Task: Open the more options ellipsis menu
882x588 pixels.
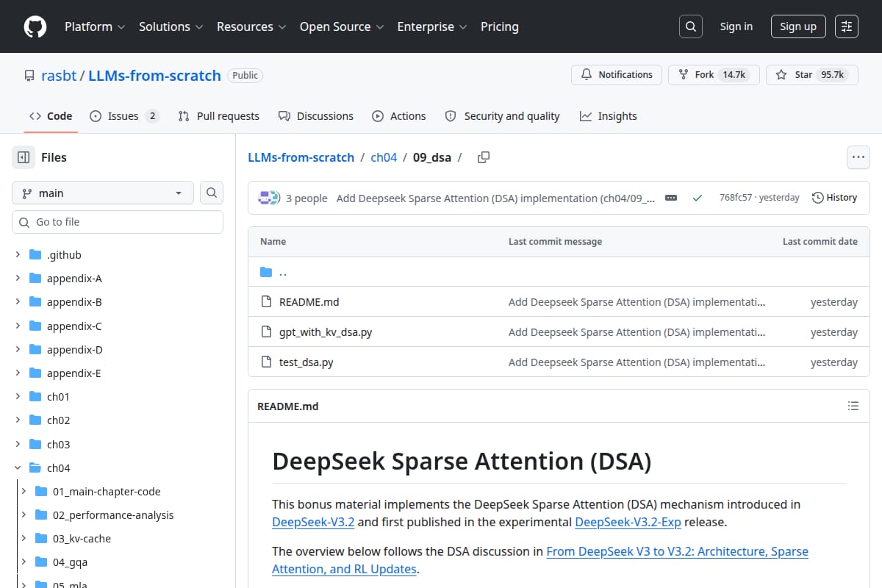Action: tap(858, 157)
